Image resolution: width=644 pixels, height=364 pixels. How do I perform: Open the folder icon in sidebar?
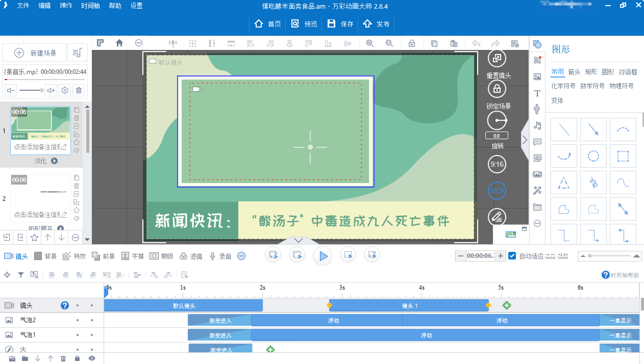537,207
